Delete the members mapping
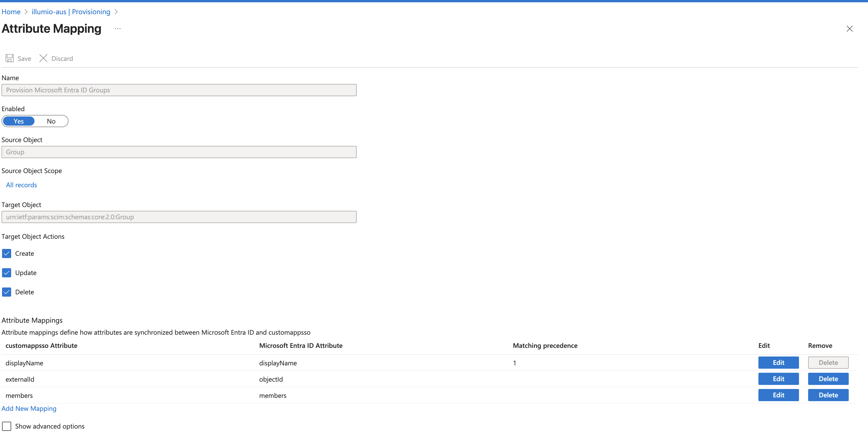This screenshot has width=868, height=441. (828, 395)
